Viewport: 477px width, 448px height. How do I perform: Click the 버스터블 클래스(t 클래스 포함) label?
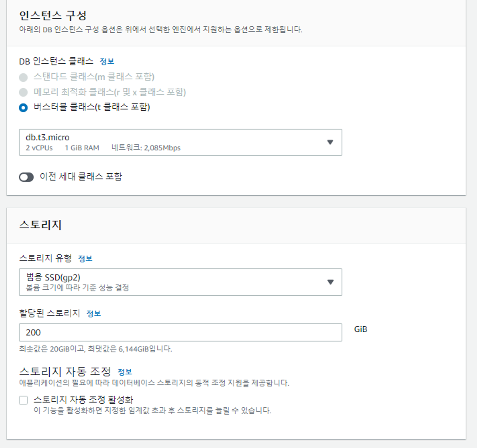pyautogui.click(x=92, y=107)
